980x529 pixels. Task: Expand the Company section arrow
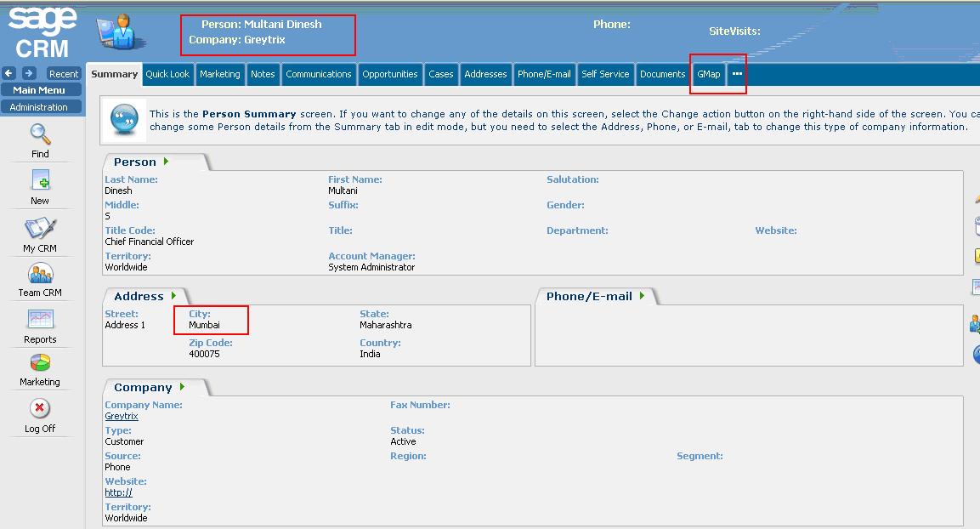point(182,387)
